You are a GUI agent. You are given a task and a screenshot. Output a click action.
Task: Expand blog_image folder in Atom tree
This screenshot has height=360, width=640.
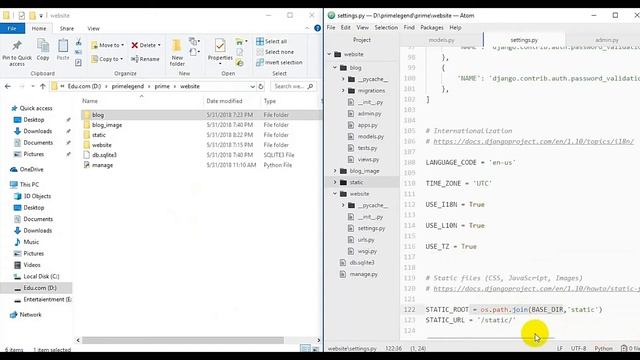click(335, 171)
